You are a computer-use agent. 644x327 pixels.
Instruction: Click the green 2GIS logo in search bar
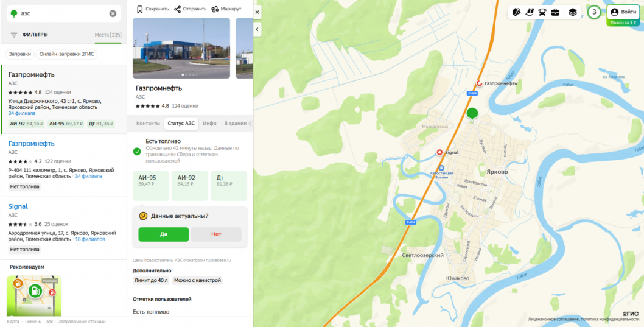[14, 13]
